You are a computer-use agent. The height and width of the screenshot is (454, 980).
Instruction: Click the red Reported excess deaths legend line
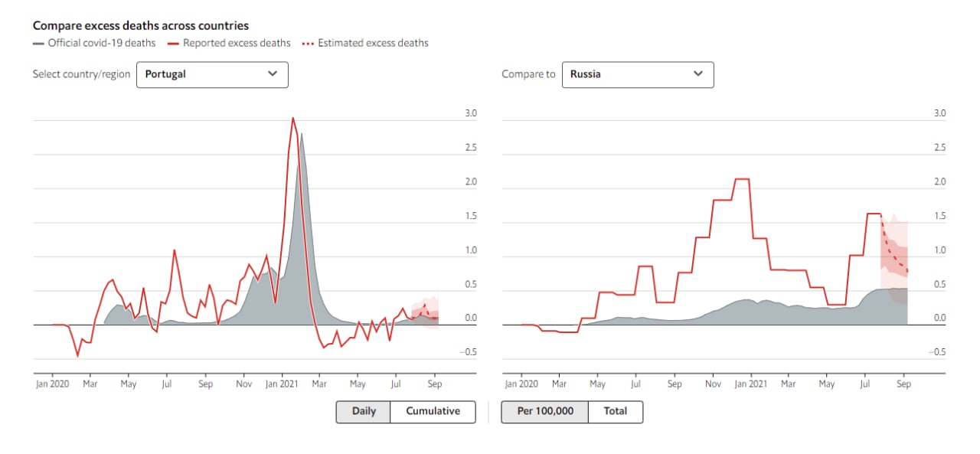(x=173, y=43)
